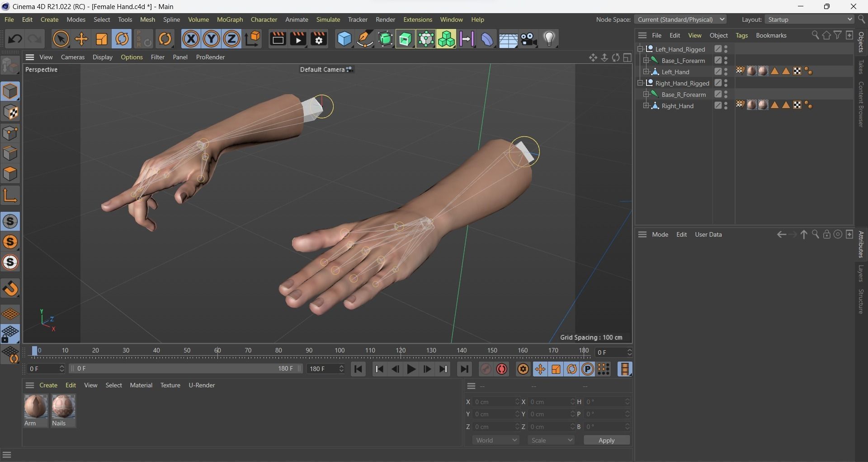This screenshot has height=462, width=868.
Task: Open the Character menu
Action: coord(264,19)
